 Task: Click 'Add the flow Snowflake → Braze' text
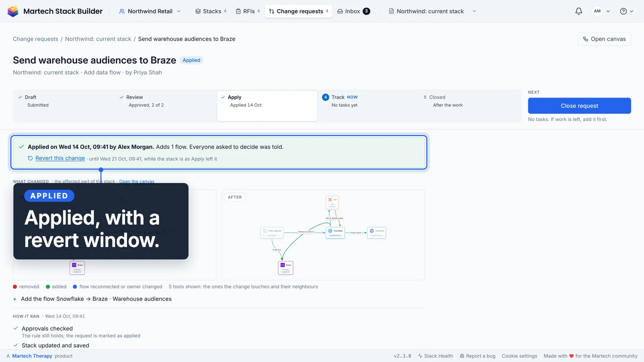coord(96,299)
